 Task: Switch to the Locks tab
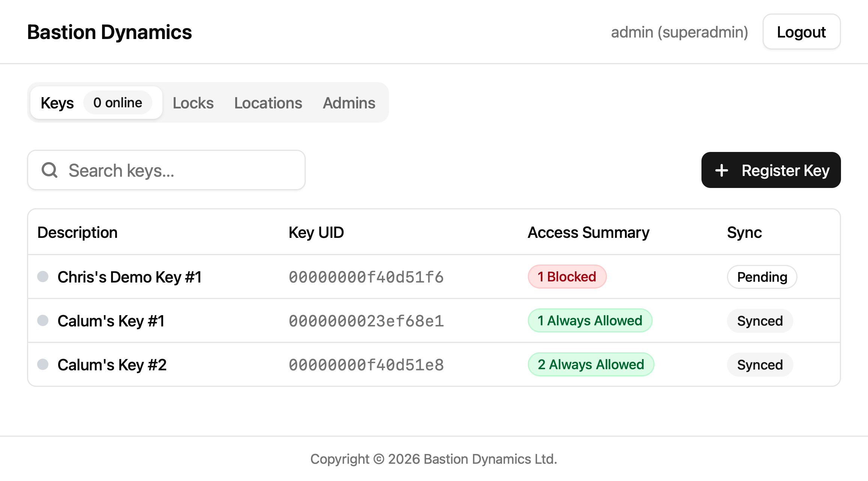[193, 102]
